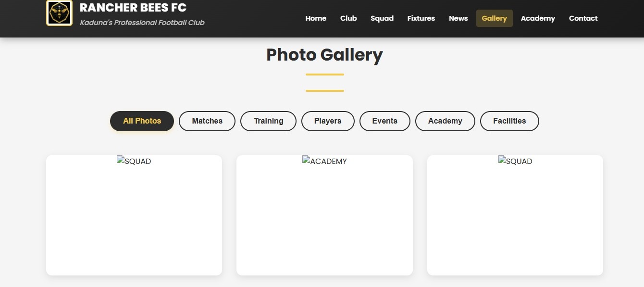Viewport: 644px width, 287px height.
Task: Navigate to the Home page
Action: point(316,18)
